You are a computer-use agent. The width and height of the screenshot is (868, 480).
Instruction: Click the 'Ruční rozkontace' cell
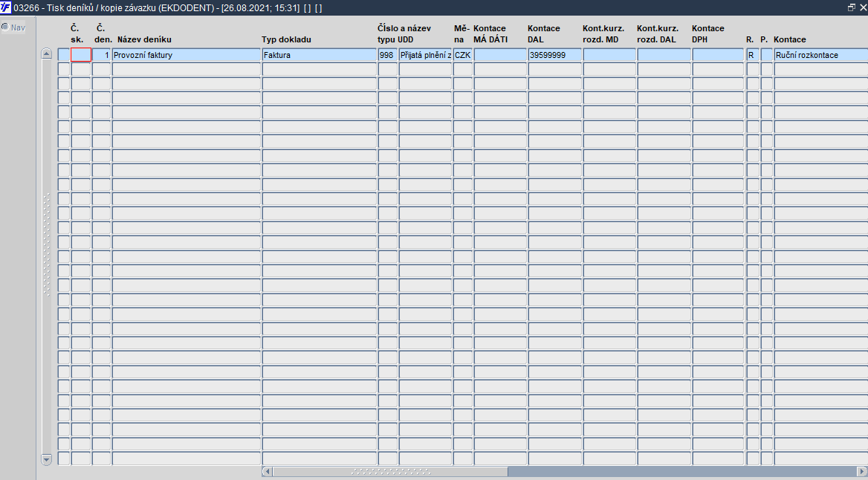click(x=821, y=55)
